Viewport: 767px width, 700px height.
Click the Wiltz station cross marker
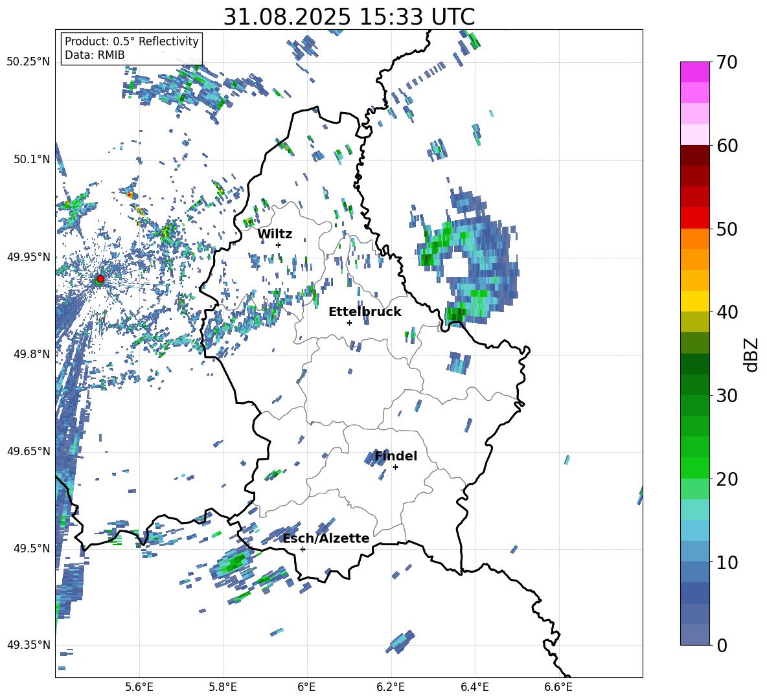pos(279,245)
